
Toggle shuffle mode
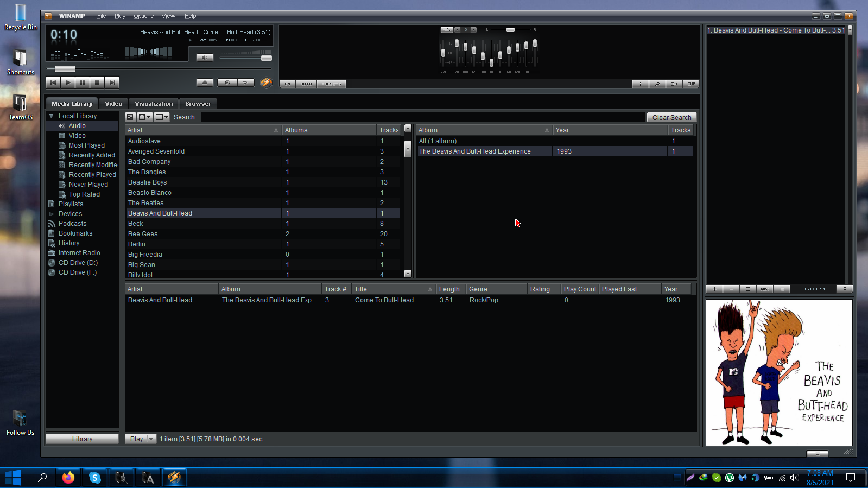click(227, 83)
